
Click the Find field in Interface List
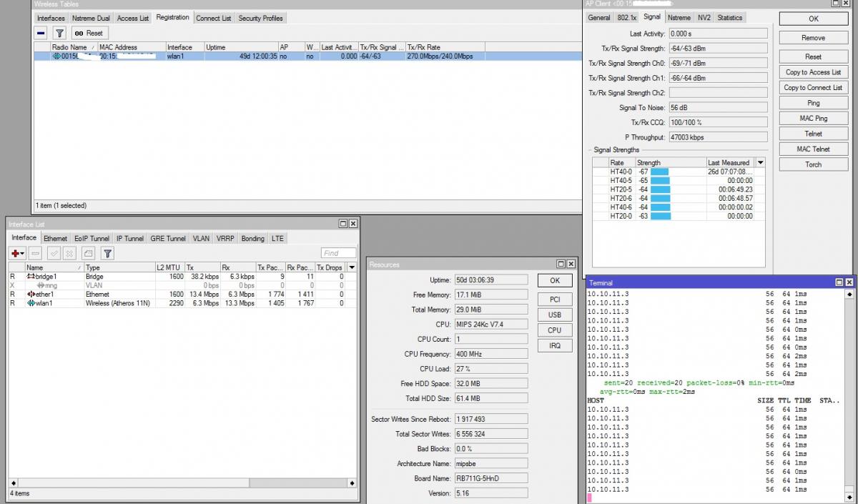pyautogui.click(x=338, y=253)
